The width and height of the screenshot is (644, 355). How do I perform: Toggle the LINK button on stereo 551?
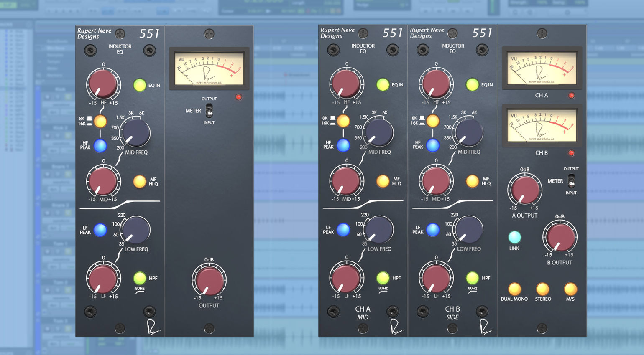(x=514, y=237)
